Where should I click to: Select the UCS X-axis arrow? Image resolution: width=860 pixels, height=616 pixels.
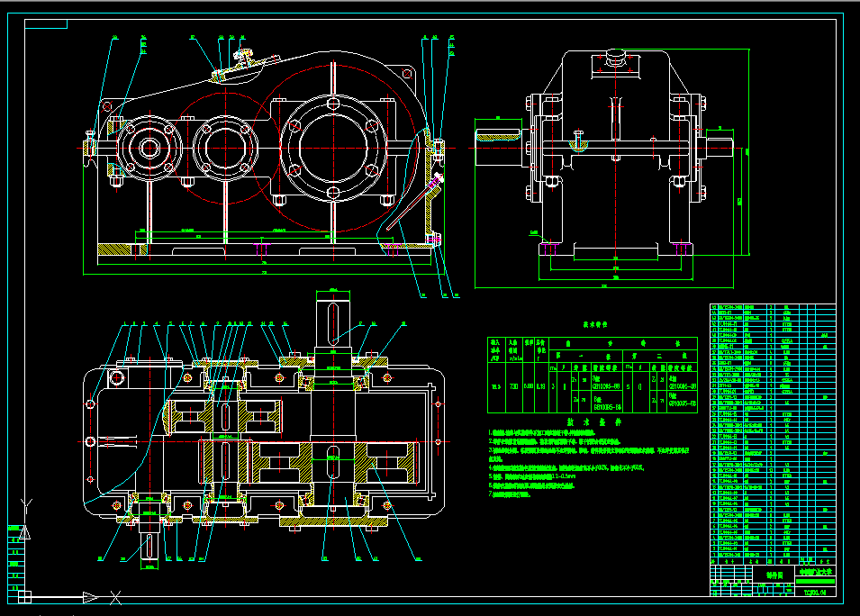click(x=90, y=597)
